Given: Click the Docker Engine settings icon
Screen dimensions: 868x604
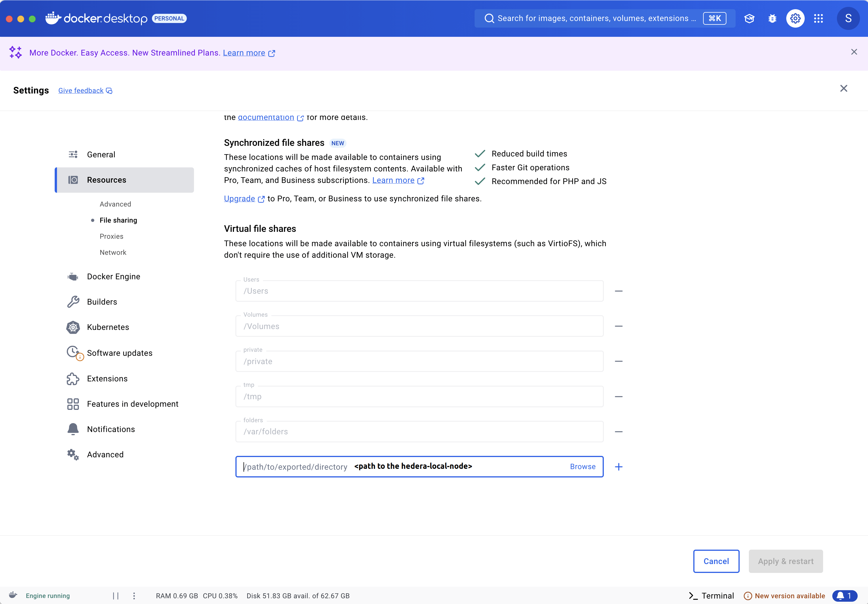Looking at the screenshot, I should click(73, 276).
